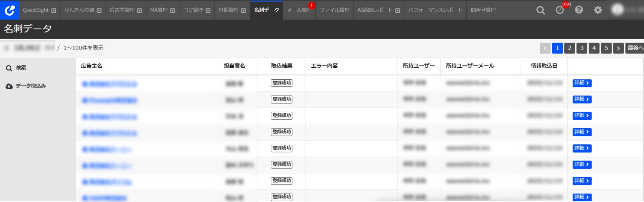This screenshot has height=202, width=644.
Task: Click the 情報取込日 column header
Action: coord(544,66)
